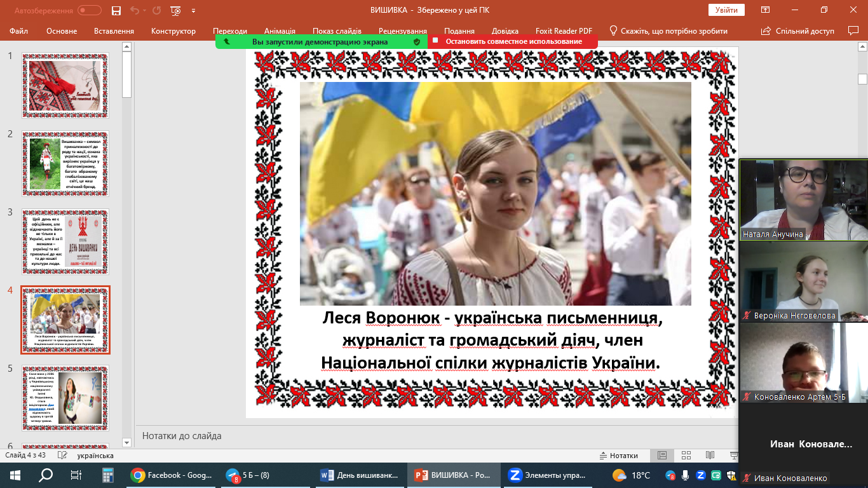Switch to Reading view icon
Screen dimensions: 868x488
click(710, 456)
